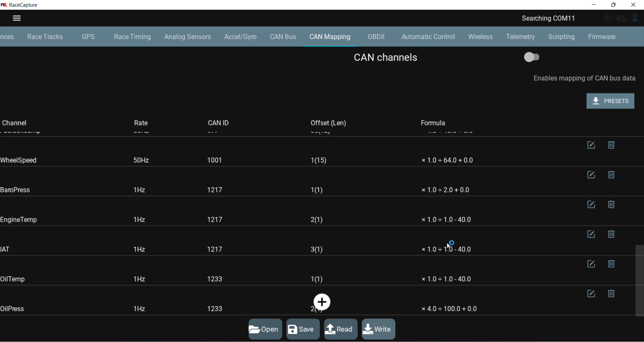Edit the OilPress channel mapping
644x342 pixels.
(x=591, y=294)
